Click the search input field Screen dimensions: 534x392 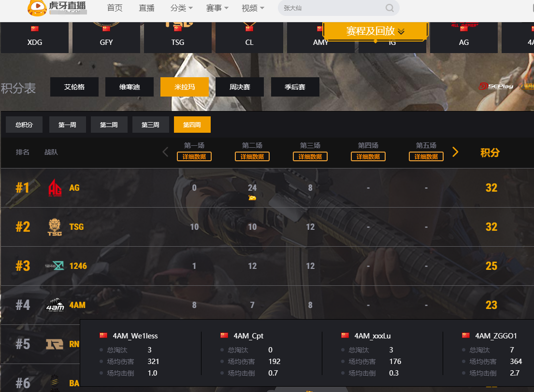point(332,8)
